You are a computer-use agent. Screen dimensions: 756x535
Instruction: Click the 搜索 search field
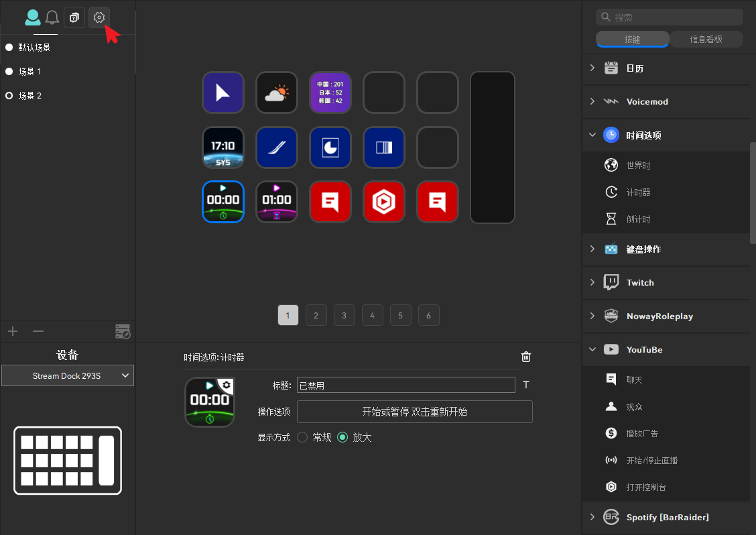(x=670, y=17)
